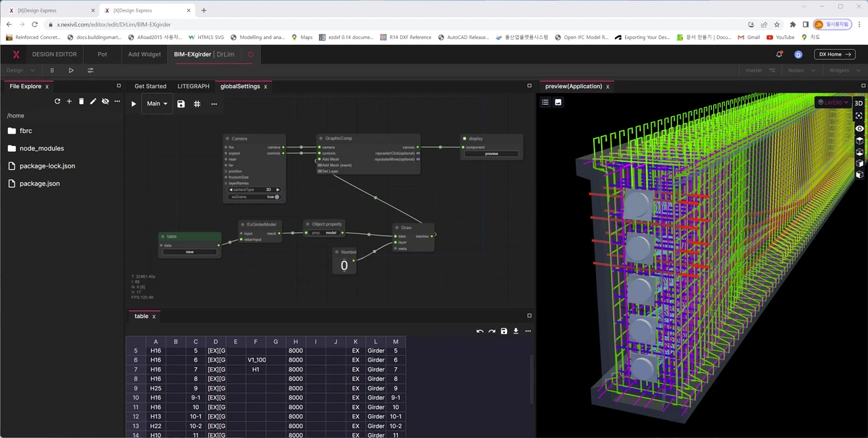Open the preview list menu icon
The image size is (868, 438).
[545, 102]
